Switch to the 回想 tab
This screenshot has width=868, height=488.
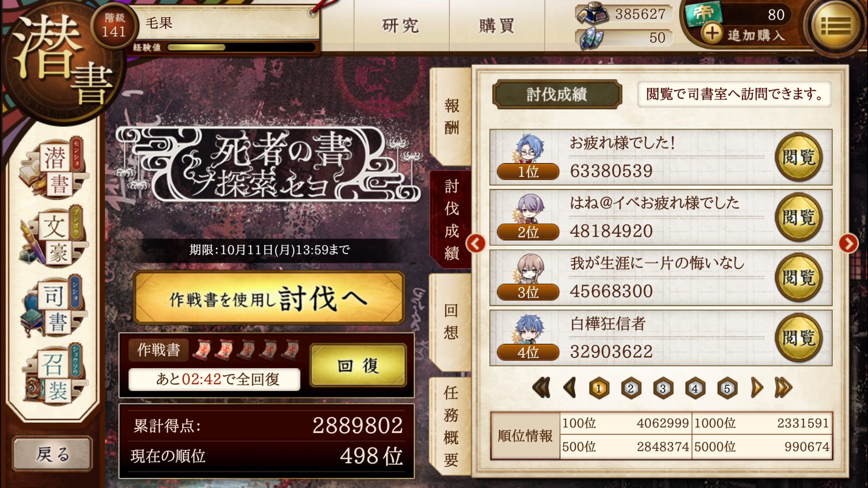[x=451, y=322]
